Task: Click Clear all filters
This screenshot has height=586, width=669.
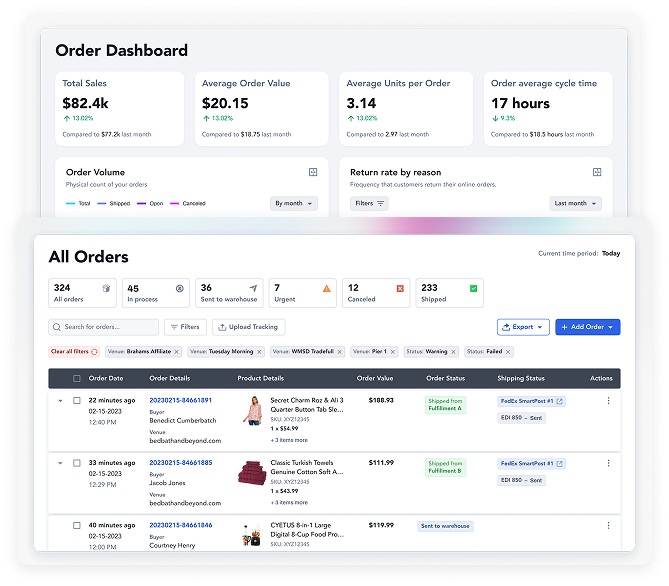Action: coord(74,352)
